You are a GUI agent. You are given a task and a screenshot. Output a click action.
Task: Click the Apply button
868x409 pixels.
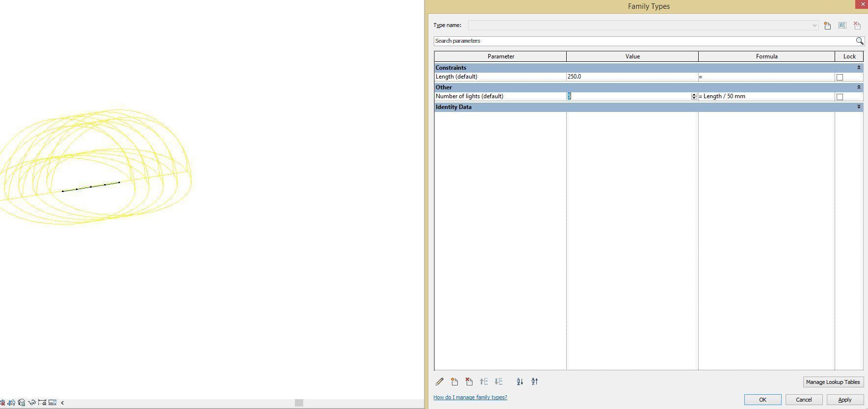844,400
